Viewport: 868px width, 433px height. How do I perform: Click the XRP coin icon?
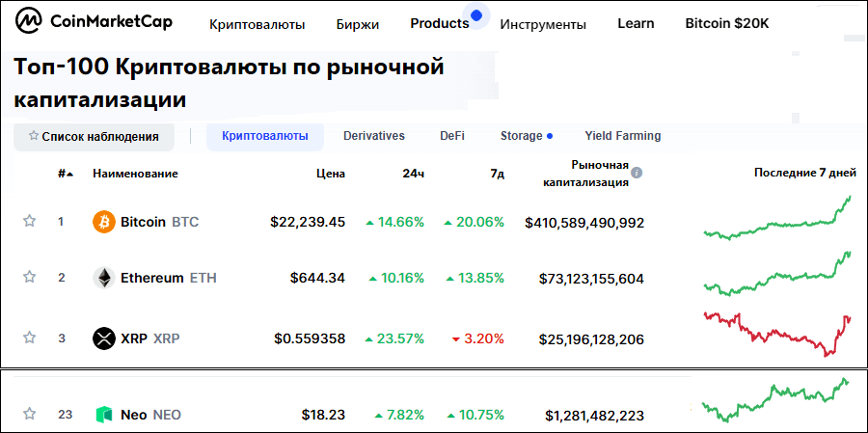click(x=103, y=338)
